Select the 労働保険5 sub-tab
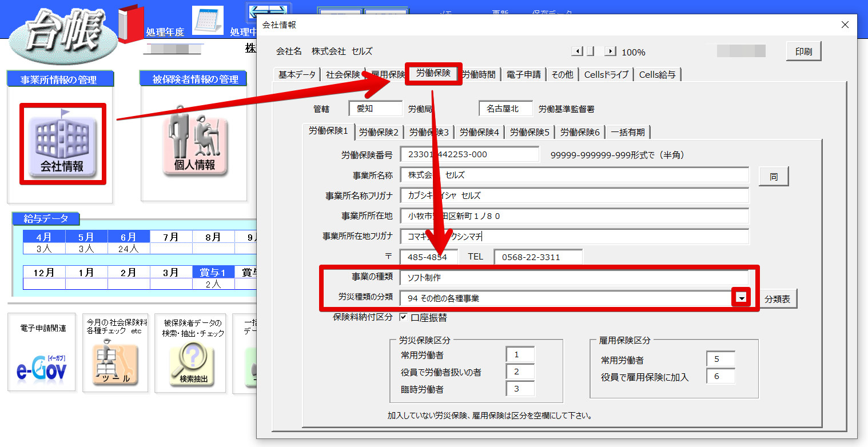Viewport: 868px width, 447px height. pos(529,132)
